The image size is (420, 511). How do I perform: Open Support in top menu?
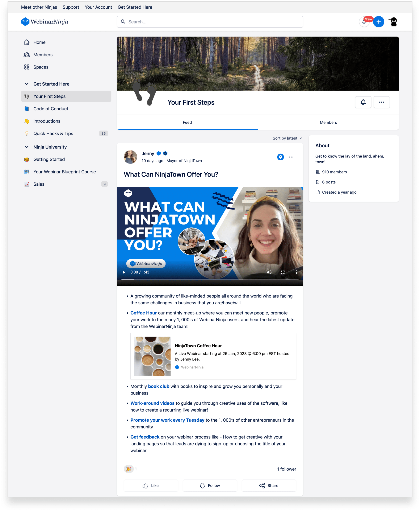coord(71,7)
